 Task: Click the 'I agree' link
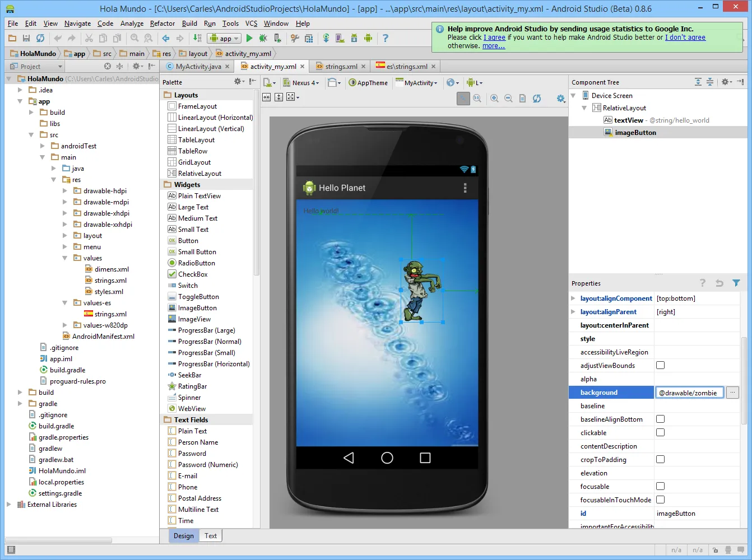(x=495, y=38)
